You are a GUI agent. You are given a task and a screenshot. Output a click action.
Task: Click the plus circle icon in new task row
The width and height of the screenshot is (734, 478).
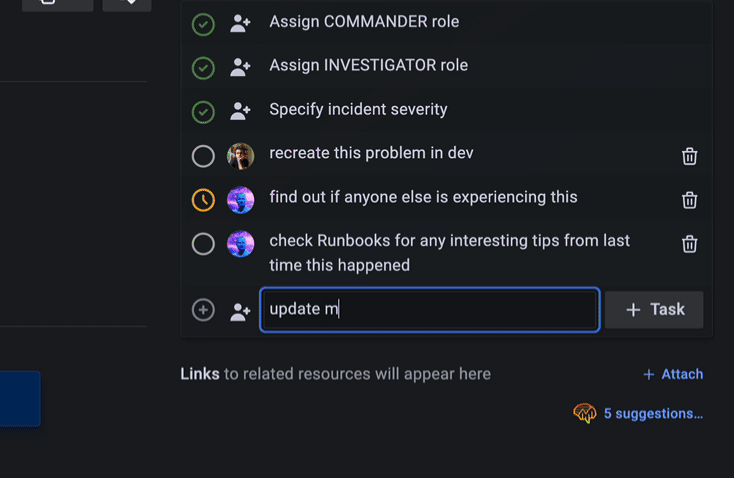pos(203,310)
